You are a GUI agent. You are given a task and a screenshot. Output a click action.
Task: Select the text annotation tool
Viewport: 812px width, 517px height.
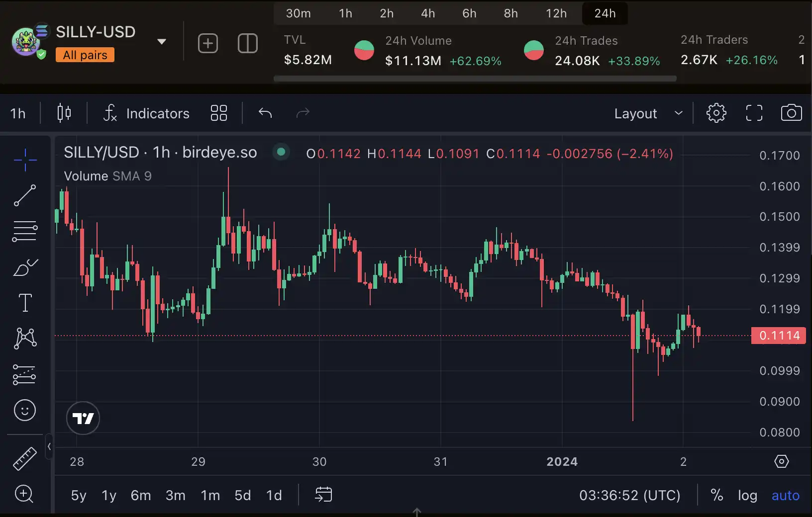[x=25, y=303]
